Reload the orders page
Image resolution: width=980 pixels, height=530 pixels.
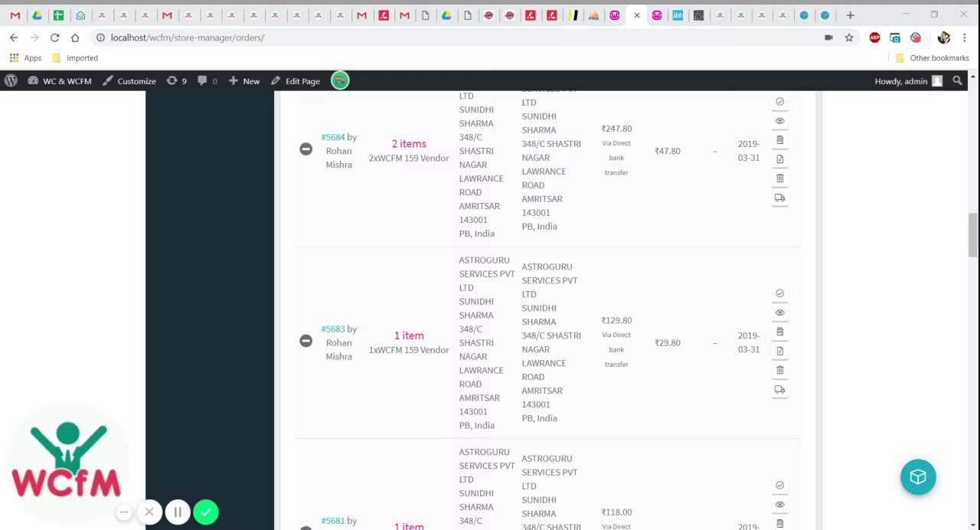[54, 37]
